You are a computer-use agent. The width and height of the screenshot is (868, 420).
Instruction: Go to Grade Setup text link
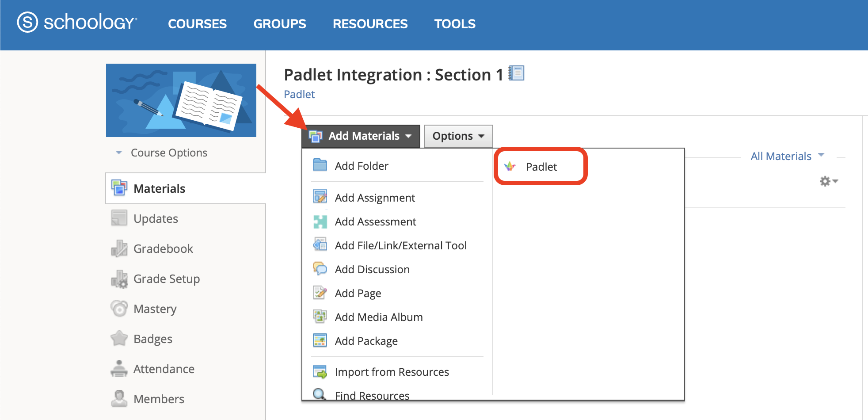point(167,279)
